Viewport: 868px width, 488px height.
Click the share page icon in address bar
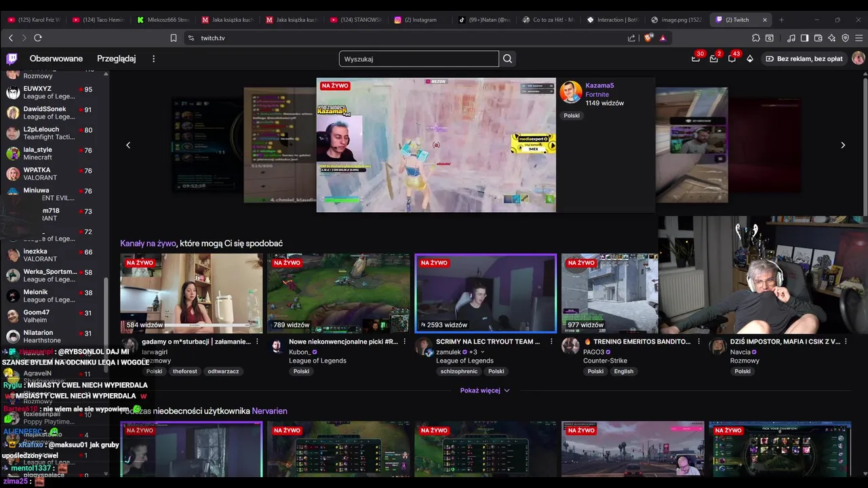632,38
